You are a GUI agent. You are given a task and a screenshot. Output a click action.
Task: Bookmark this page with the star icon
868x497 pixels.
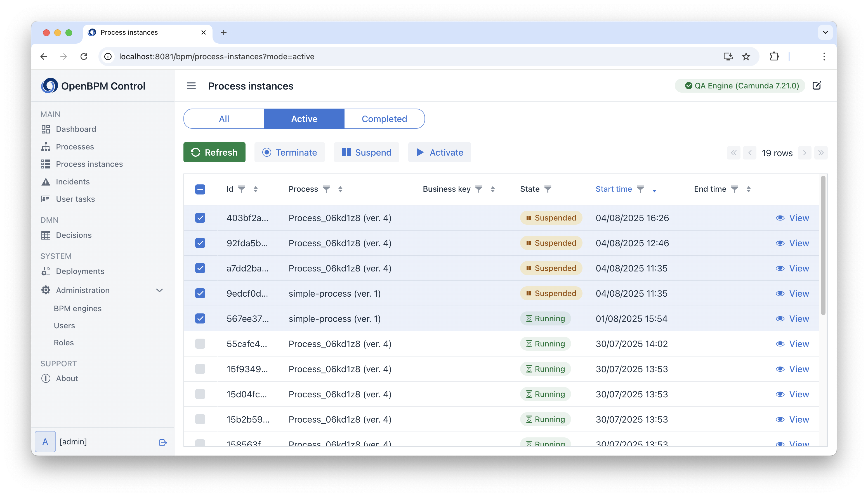pos(746,56)
